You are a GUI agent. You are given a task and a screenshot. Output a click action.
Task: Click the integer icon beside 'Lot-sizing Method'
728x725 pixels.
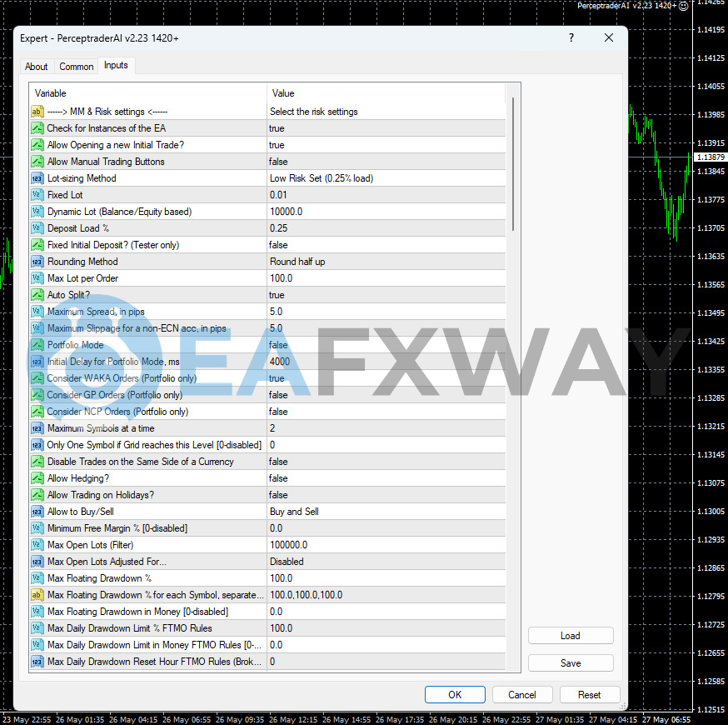pos(37,178)
